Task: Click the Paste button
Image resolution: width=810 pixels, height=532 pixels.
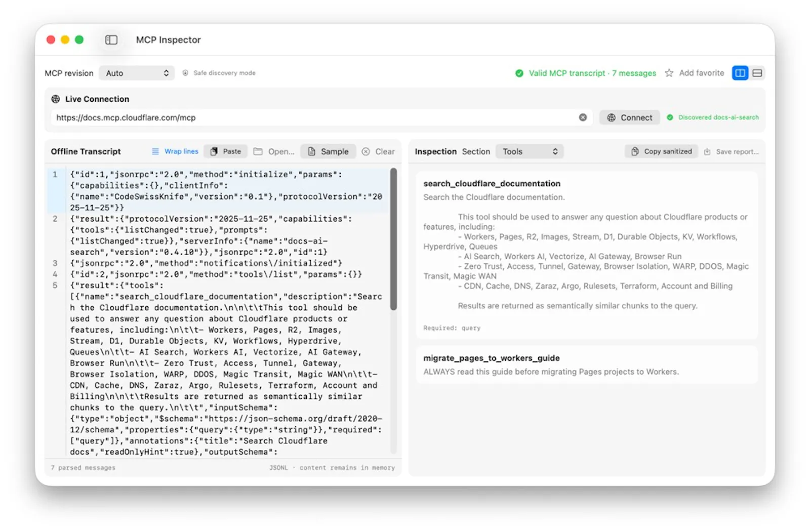Action: 226,151
